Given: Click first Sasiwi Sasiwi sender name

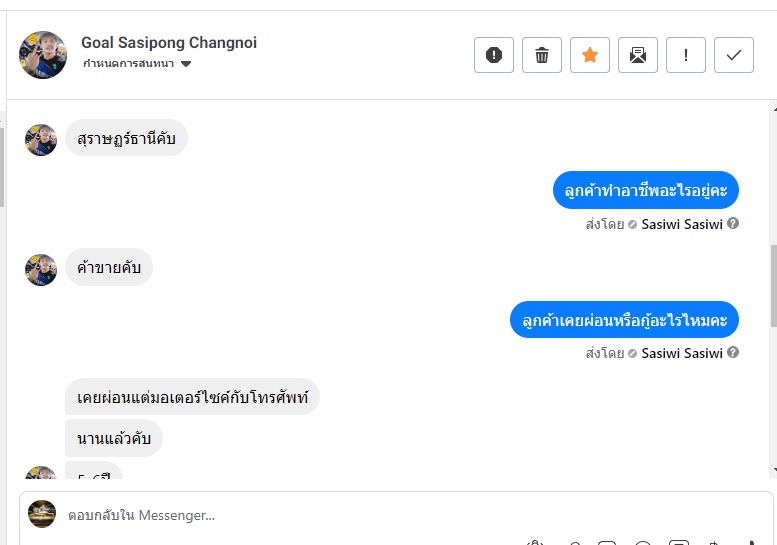Looking at the screenshot, I should [x=682, y=224].
